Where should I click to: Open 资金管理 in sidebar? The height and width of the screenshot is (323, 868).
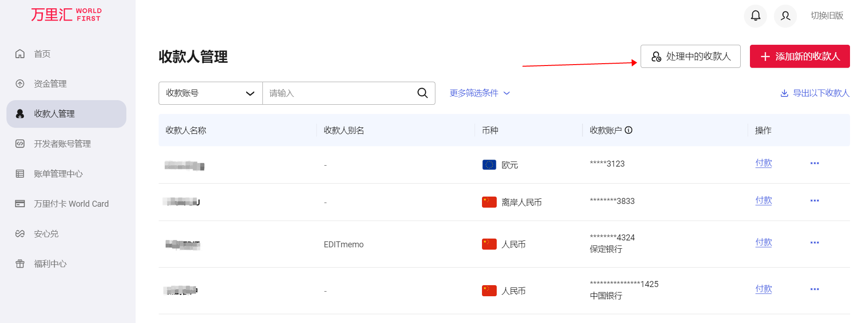click(50, 84)
